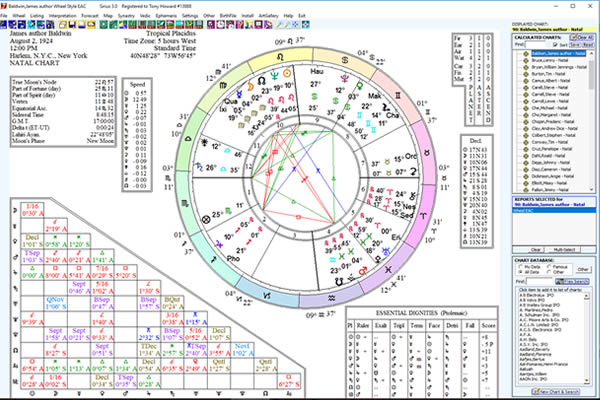Click the pale yellow document icon in toolbar
This screenshot has height=400, width=600.
(63, 25)
